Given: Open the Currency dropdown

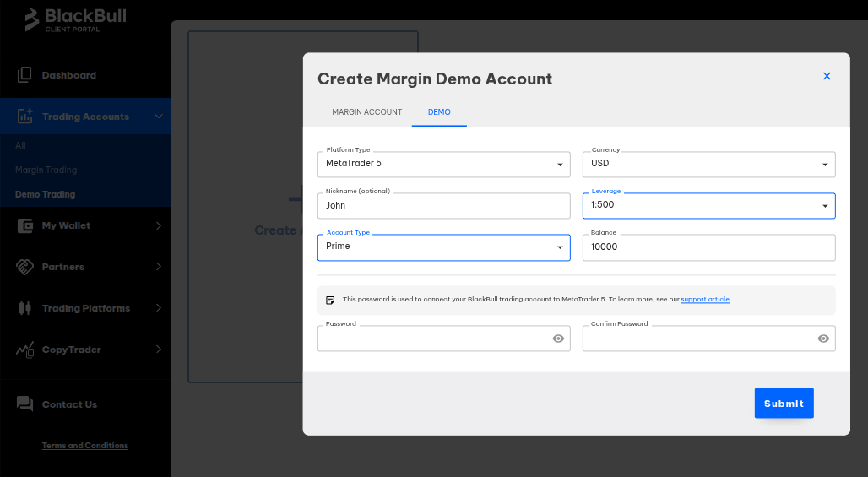Looking at the screenshot, I should pos(708,165).
